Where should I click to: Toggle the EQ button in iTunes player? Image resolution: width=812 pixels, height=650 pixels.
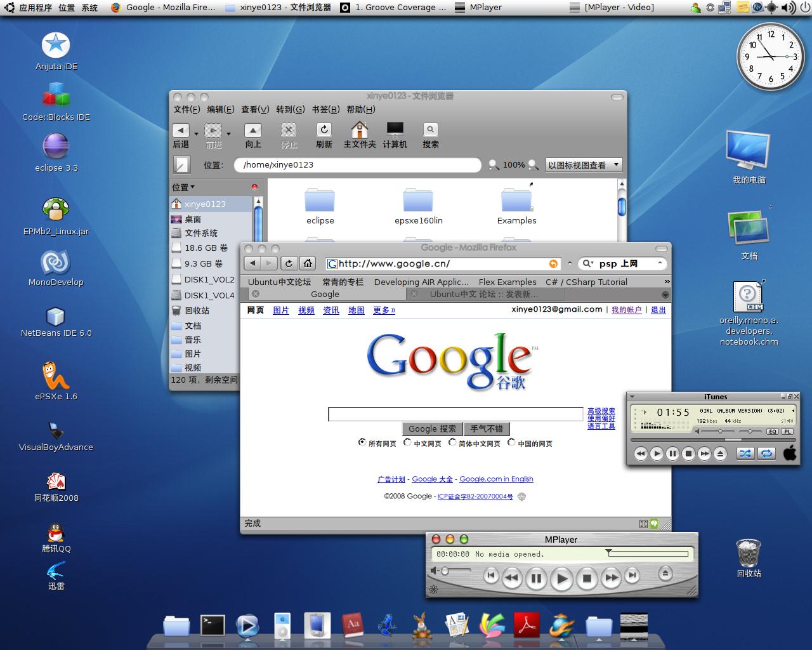pyautogui.click(x=772, y=432)
